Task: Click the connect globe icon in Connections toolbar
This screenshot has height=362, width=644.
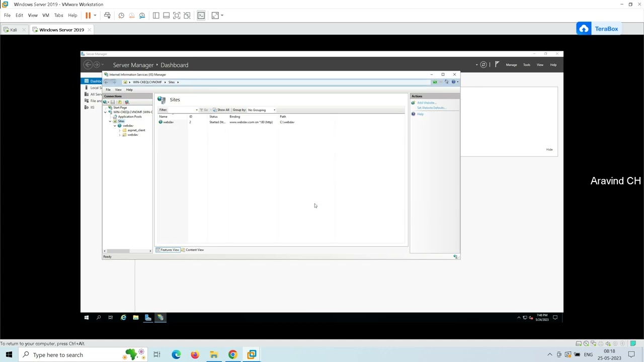Action: pyautogui.click(x=106, y=102)
